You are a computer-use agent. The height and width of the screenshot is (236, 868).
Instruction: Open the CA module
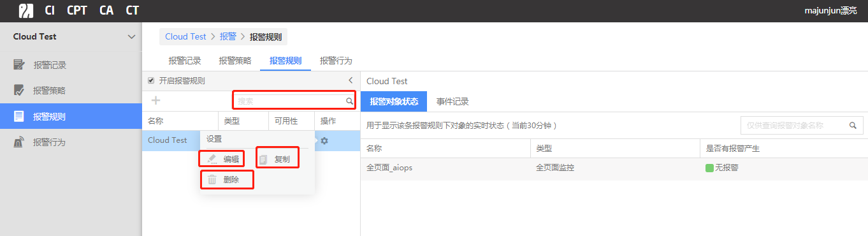tap(106, 11)
